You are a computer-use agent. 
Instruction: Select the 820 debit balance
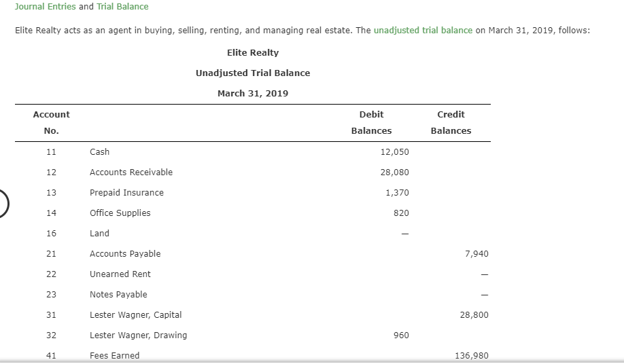pyautogui.click(x=401, y=213)
